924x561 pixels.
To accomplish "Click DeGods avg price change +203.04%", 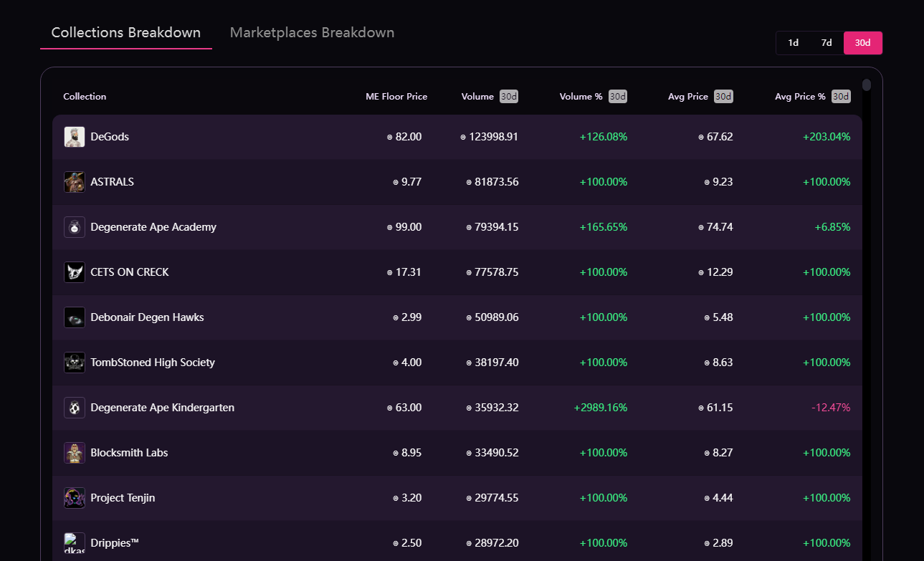I will [x=827, y=137].
